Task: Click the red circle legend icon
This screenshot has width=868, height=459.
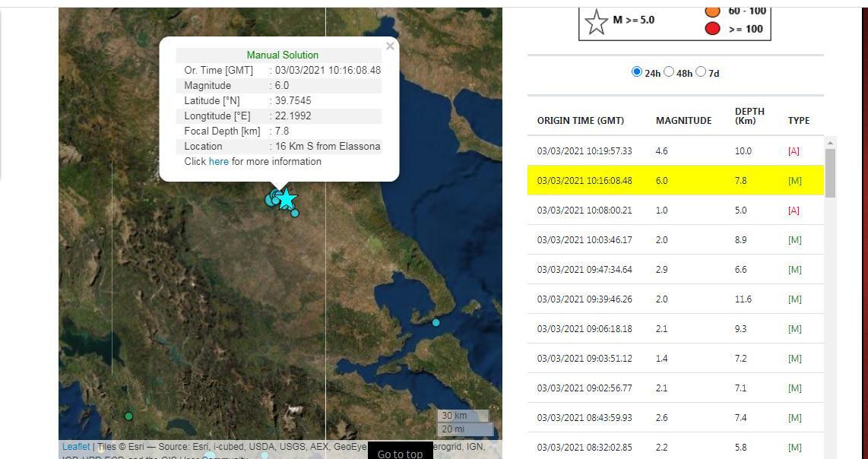Action: [712, 29]
